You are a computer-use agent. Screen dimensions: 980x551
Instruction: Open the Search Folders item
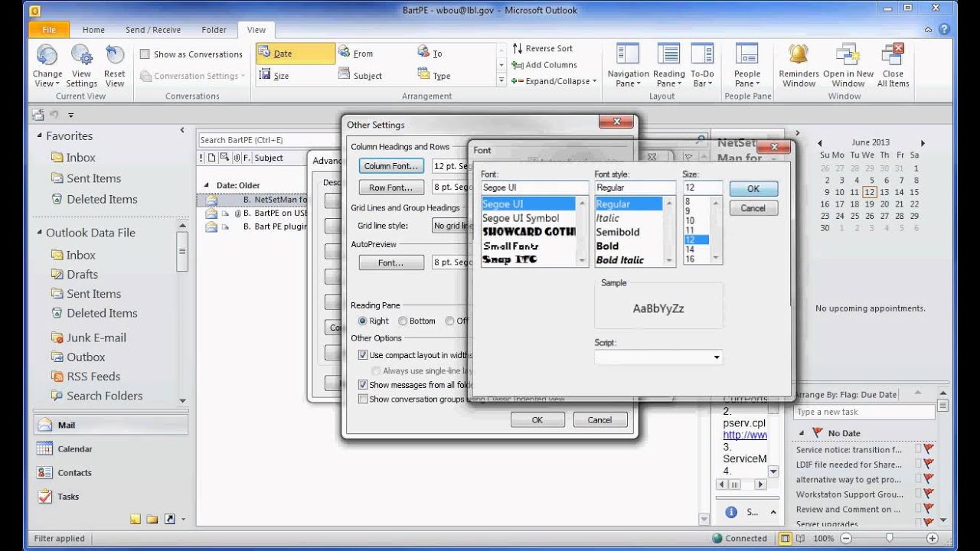[104, 396]
